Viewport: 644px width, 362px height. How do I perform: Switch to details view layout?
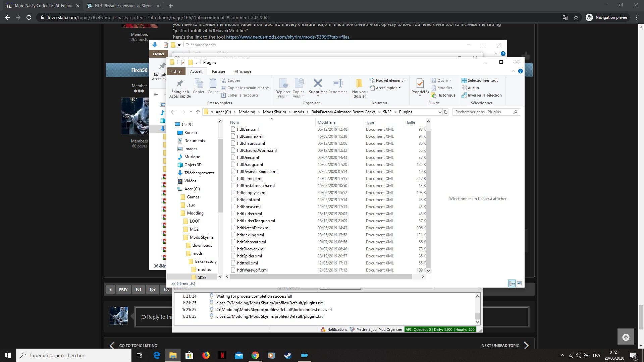(x=512, y=284)
